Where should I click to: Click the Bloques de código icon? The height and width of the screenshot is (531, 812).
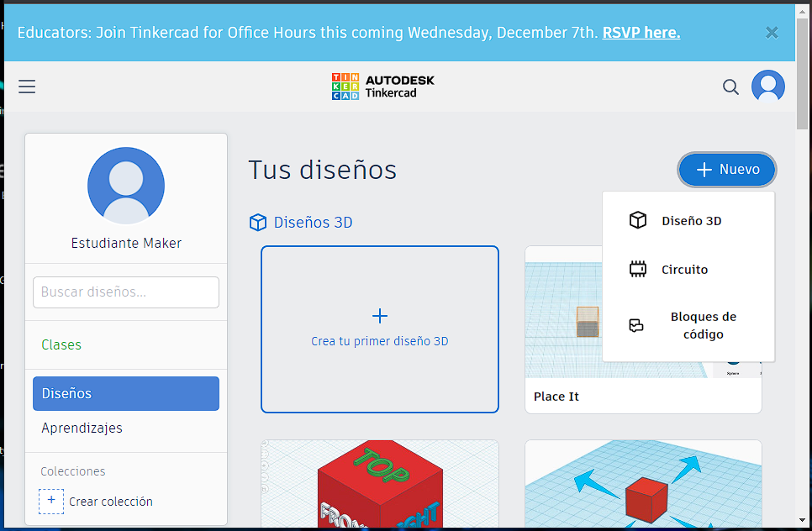(x=637, y=326)
